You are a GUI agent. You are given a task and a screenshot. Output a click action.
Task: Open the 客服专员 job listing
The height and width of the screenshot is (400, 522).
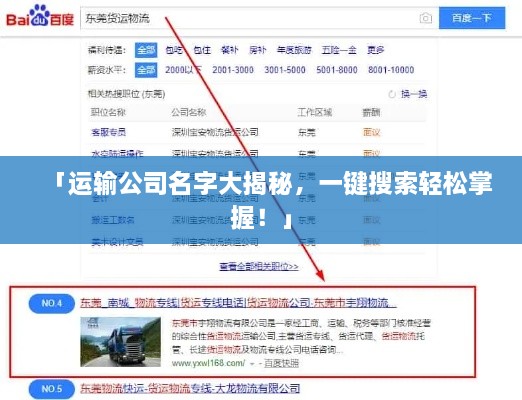tap(109, 132)
